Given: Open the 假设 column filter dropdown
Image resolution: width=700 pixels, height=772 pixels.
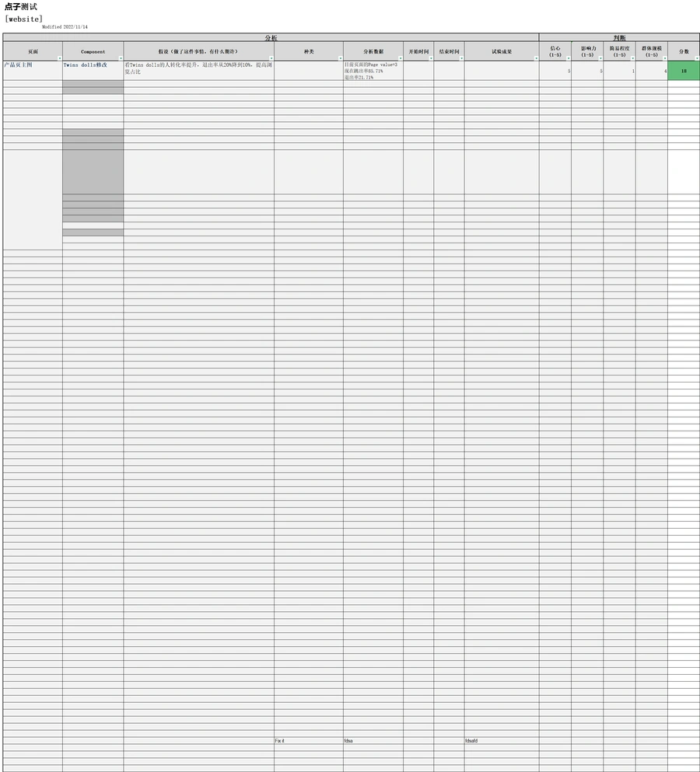Looking at the screenshot, I should [271, 58].
